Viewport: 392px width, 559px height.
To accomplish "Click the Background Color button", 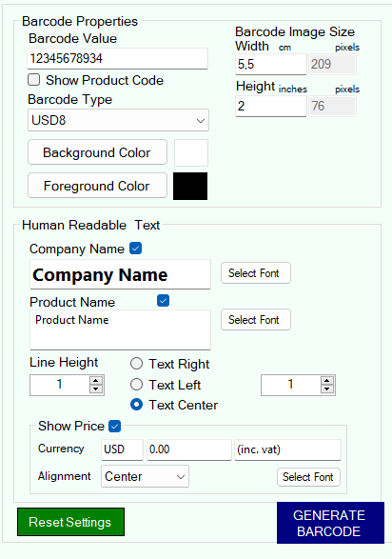I will tap(98, 152).
